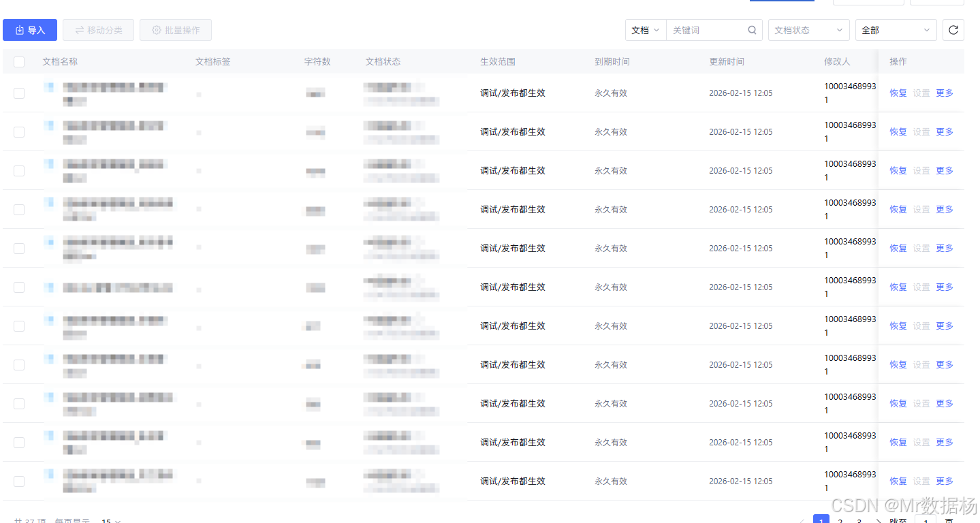Click first row's 调试/发布都生效 cell
Screen dimensions: 980x523
(513, 93)
